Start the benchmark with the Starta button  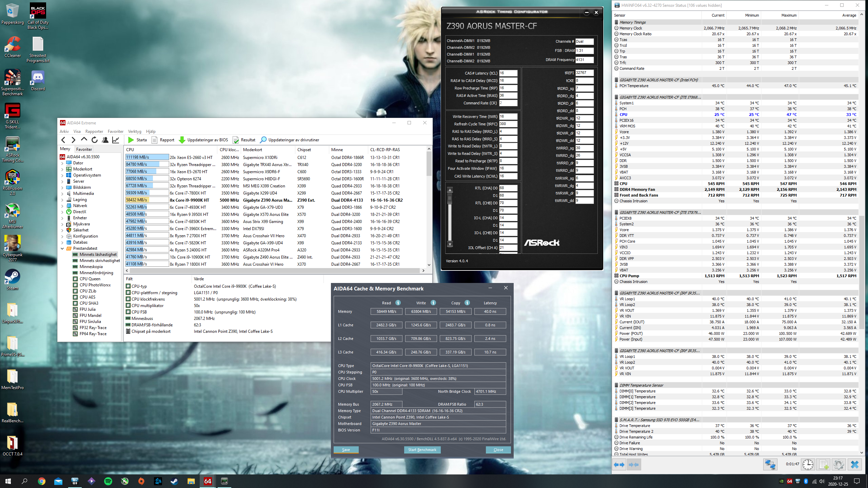(137, 140)
